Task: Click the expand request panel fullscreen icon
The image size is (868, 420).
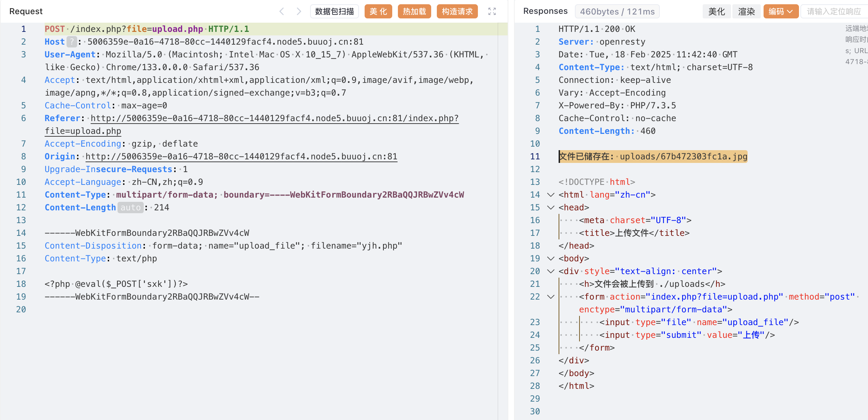Action: click(x=492, y=11)
